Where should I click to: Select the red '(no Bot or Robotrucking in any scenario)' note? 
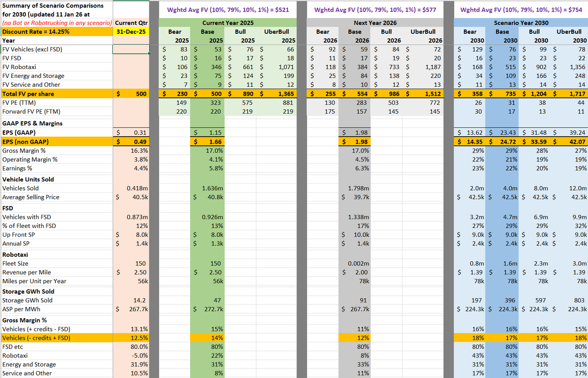[56, 23]
